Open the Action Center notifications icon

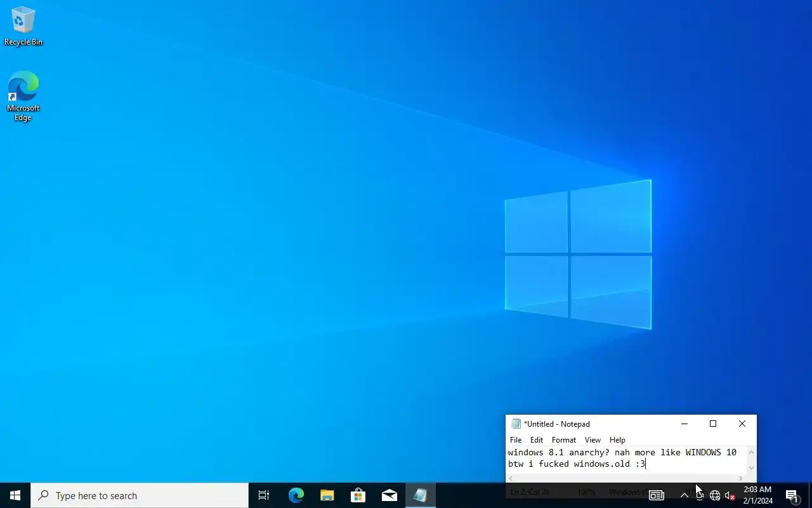coord(792,495)
